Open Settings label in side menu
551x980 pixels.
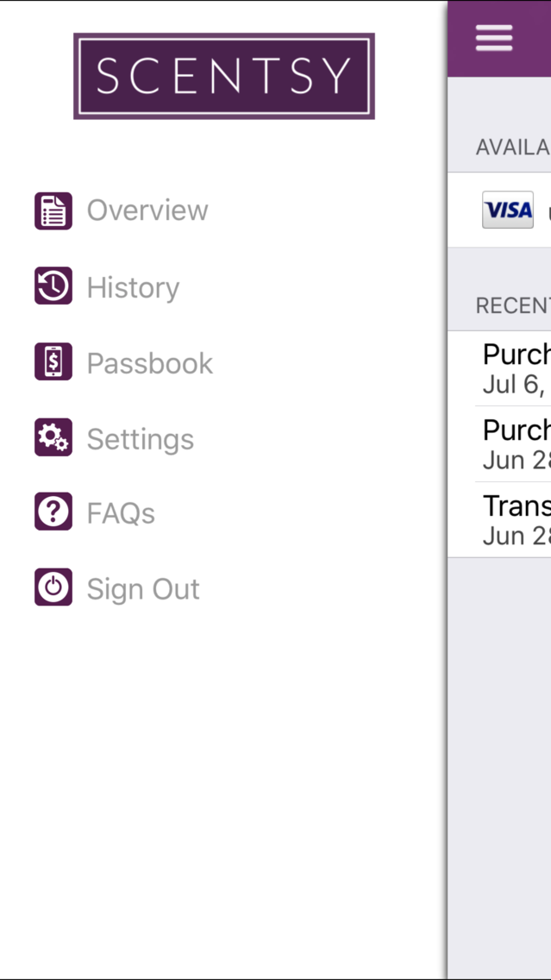pos(141,439)
